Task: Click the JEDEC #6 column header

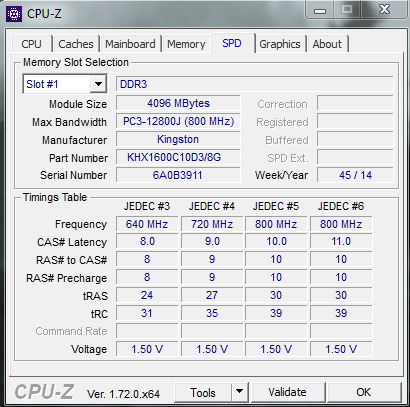Action: point(341,206)
